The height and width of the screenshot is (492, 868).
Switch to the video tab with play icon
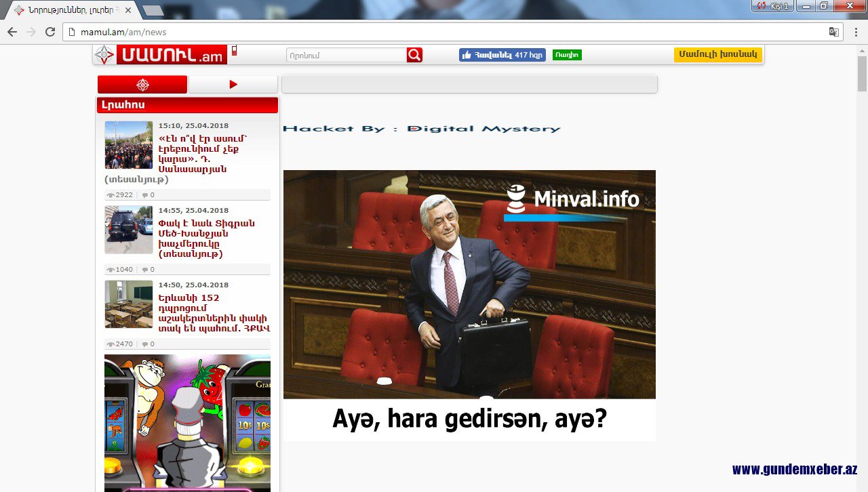[x=233, y=84]
